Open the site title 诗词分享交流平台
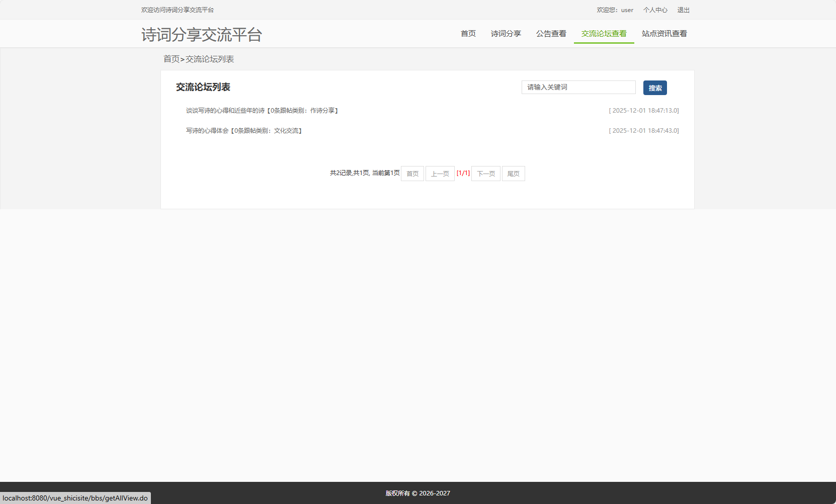The width and height of the screenshot is (836, 504). click(x=202, y=34)
